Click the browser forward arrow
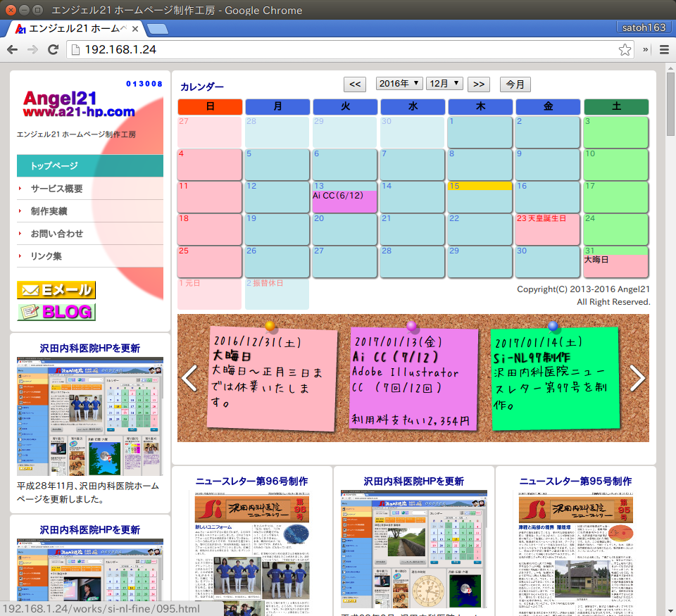Viewport: 676px width, 616px height. (x=32, y=49)
